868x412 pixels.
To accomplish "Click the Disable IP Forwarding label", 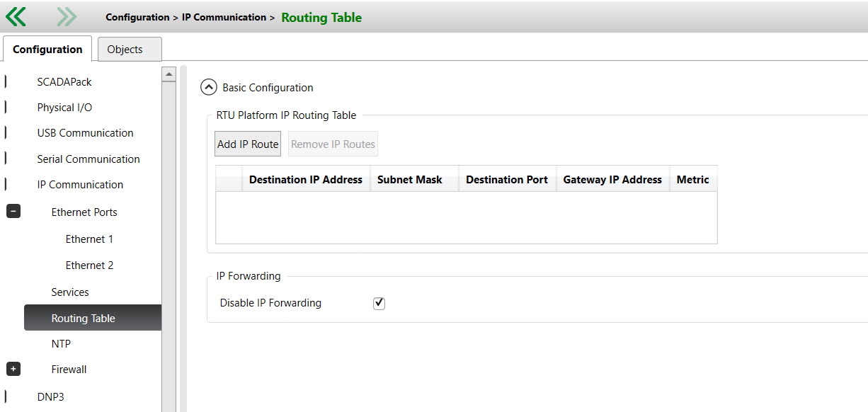I will [x=270, y=303].
